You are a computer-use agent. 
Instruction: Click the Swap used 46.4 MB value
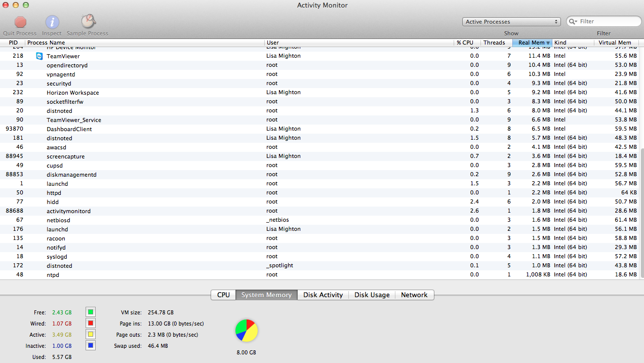[x=157, y=346]
